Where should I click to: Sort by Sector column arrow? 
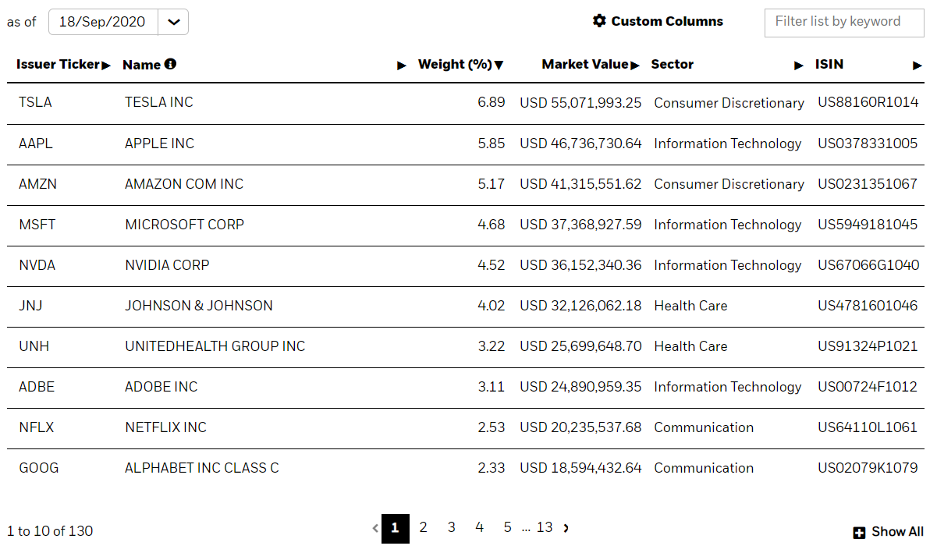[799, 66]
